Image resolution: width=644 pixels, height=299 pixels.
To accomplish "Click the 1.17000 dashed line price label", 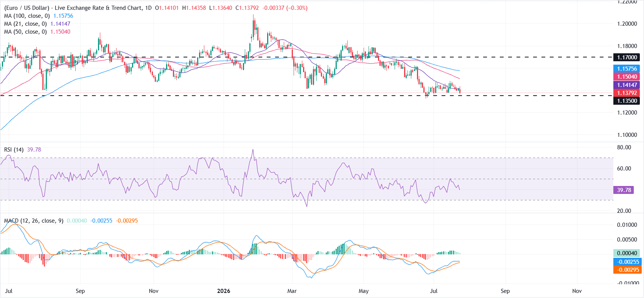I will 627,57.
